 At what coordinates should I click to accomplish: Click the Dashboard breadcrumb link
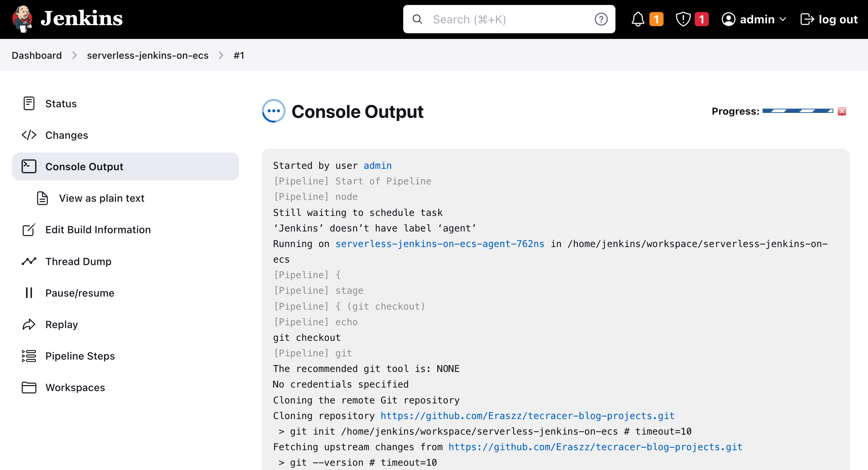pos(36,55)
